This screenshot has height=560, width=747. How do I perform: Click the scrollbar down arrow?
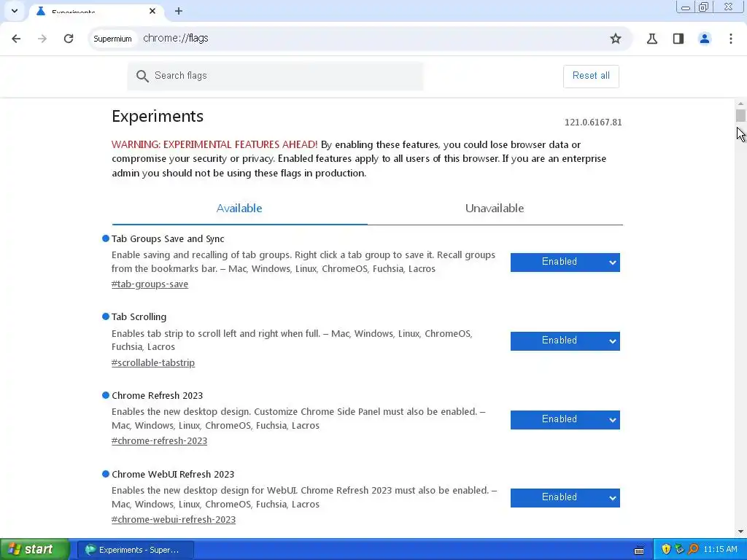click(740, 532)
